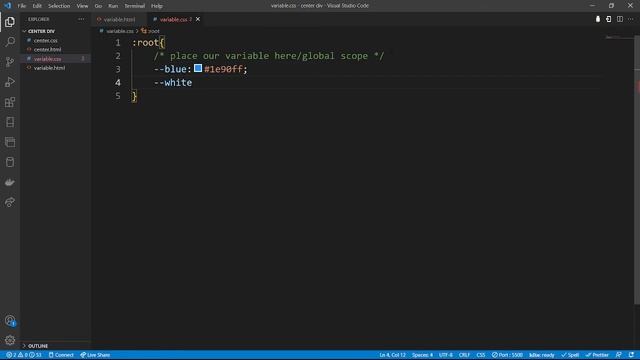Image resolution: width=640 pixels, height=360 pixels.
Task: Close the variable.css tab
Action: coord(198,19)
